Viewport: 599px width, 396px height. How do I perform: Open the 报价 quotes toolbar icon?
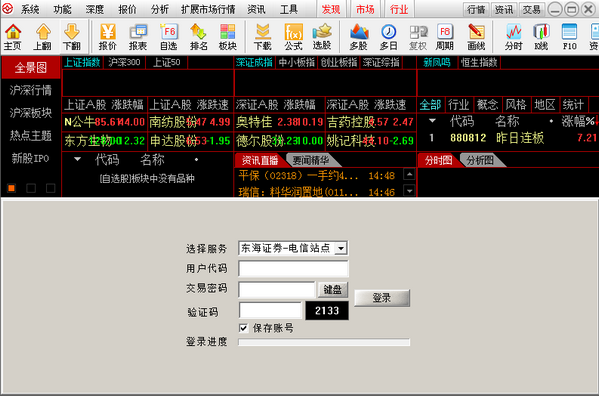[107, 37]
